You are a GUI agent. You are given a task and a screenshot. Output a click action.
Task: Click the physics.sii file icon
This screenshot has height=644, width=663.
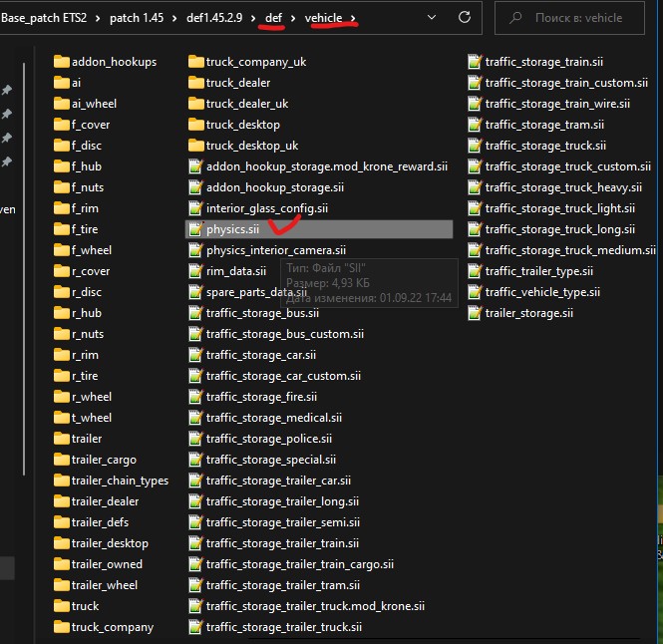195,229
